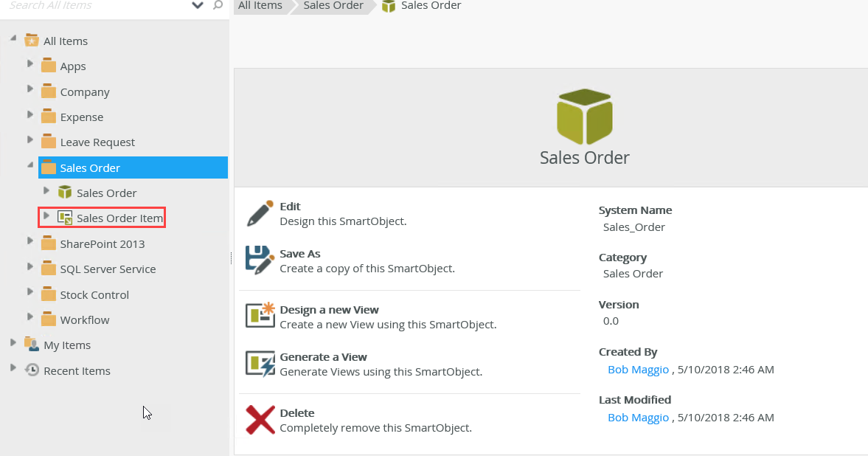The image size is (868, 456).
Task: Click the red Delete X icon
Action: [x=260, y=419]
